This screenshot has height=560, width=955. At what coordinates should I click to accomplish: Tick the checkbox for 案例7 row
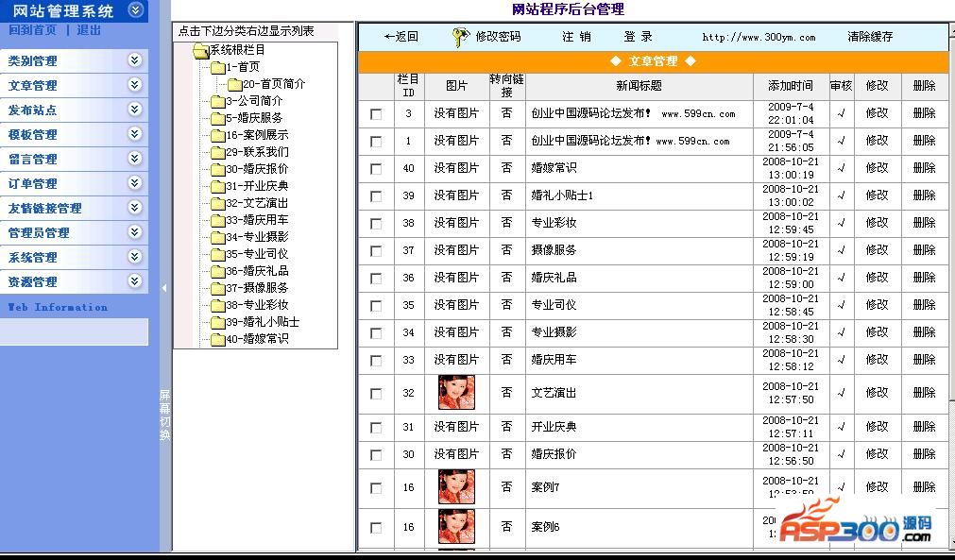pyautogui.click(x=376, y=488)
